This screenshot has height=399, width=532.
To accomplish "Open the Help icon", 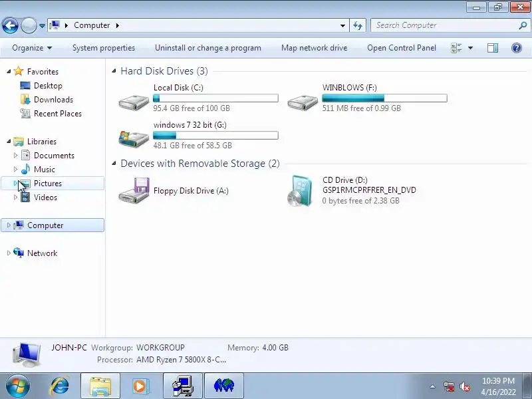I will 517,48.
